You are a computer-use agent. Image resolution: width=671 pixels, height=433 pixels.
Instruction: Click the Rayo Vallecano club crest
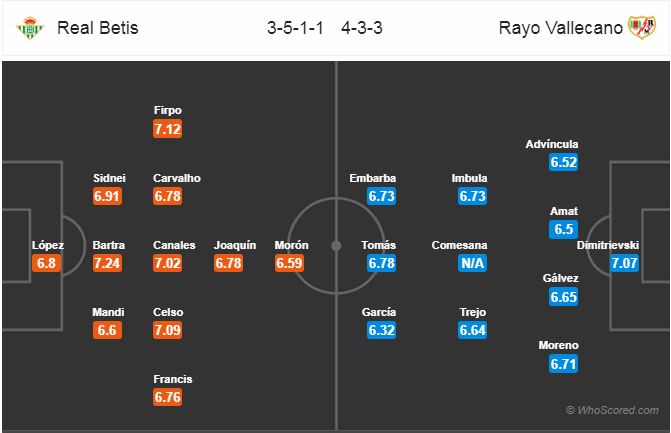pos(639,27)
